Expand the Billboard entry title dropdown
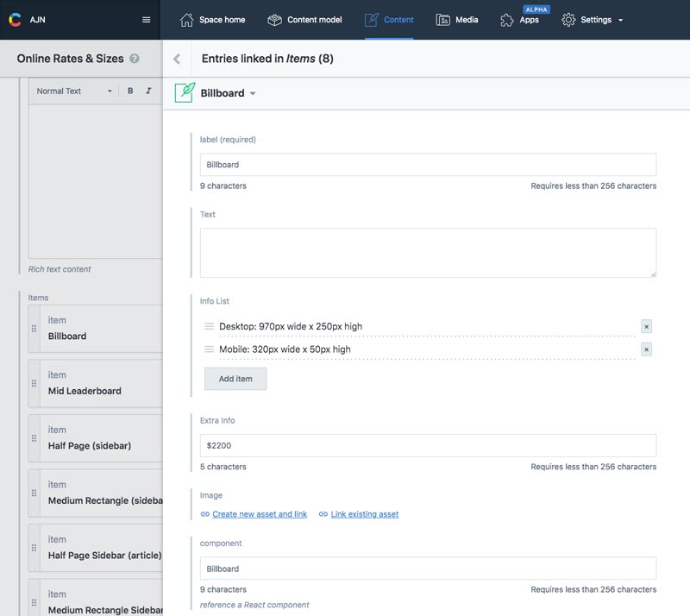 coord(253,93)
